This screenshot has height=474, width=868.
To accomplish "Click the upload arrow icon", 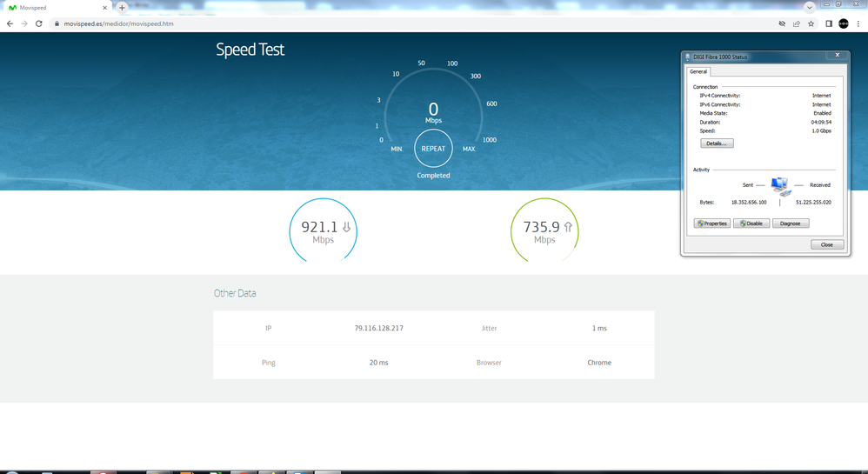I will coord(568,227).
